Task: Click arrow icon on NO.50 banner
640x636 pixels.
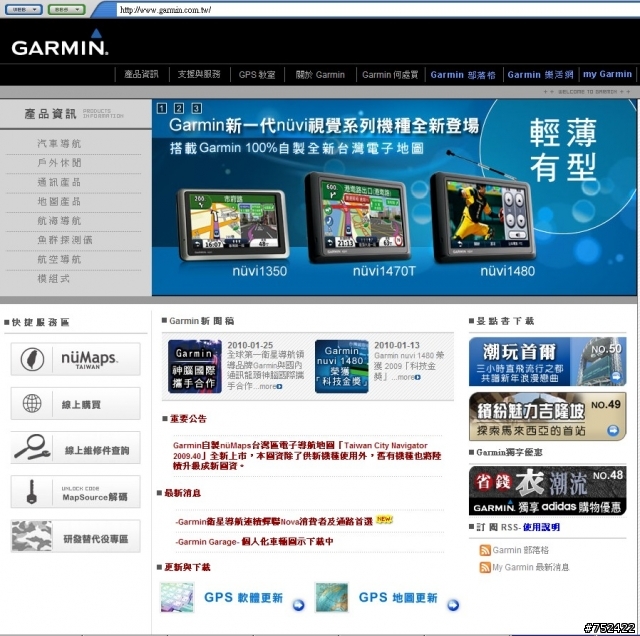Action: (616, 376)
